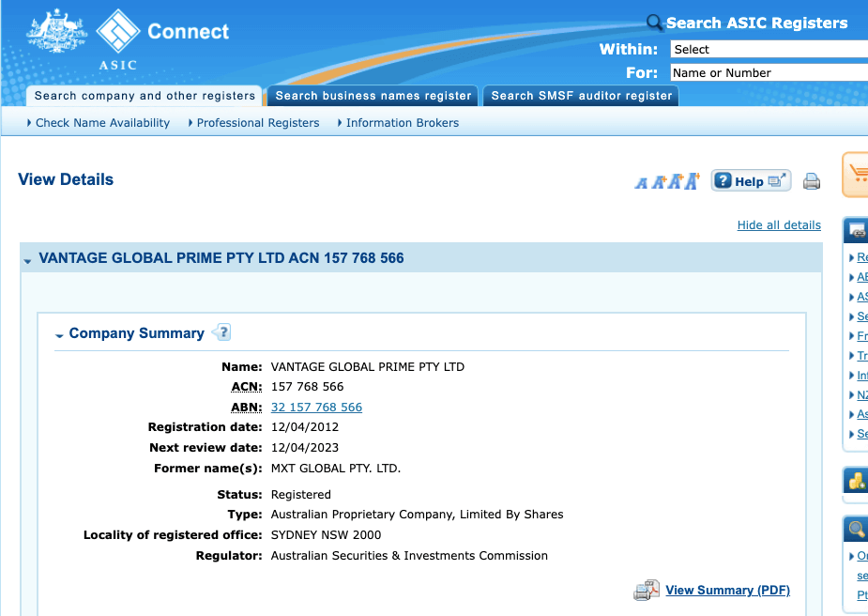Open Information Brokers menu item

pyautogui.click(x=403, y=123)
